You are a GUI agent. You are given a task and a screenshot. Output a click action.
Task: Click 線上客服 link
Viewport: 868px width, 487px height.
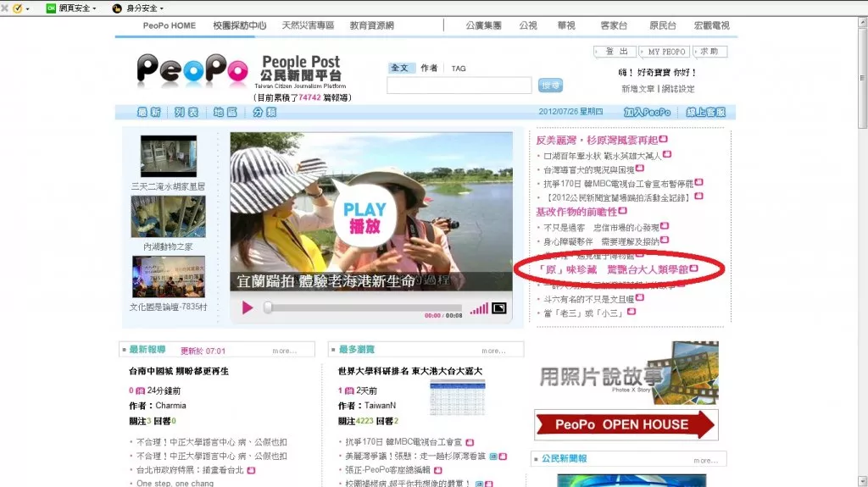click(x=706, y=113)
